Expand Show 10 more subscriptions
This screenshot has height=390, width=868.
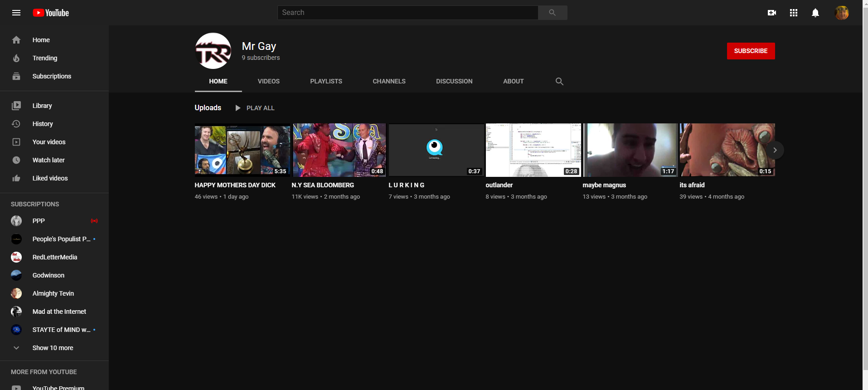[x=54, y=348]
